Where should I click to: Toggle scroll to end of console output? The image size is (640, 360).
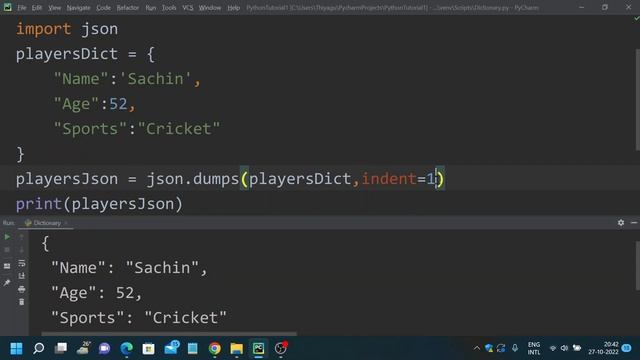pyautogui.click(x=22, y=276)
